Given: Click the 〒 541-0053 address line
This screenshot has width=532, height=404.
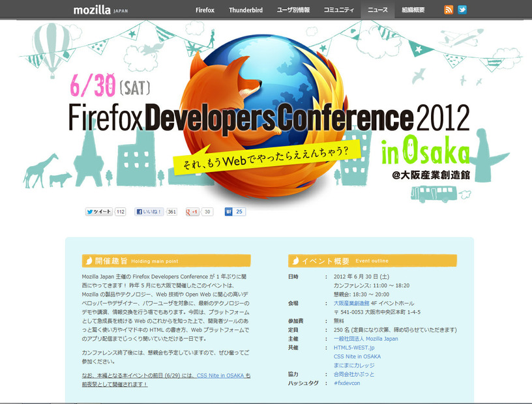Looking at the screenshot, I should pyautogui.click(x=377, y=311).
